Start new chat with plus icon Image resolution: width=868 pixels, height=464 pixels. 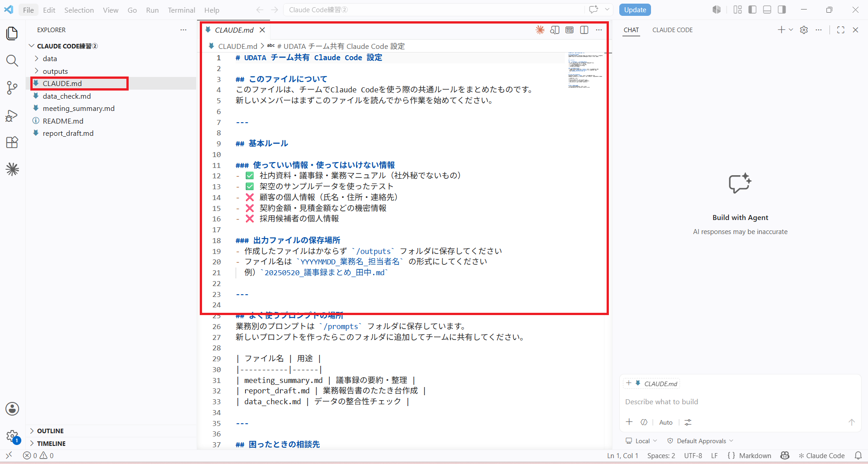click(781, 30)
